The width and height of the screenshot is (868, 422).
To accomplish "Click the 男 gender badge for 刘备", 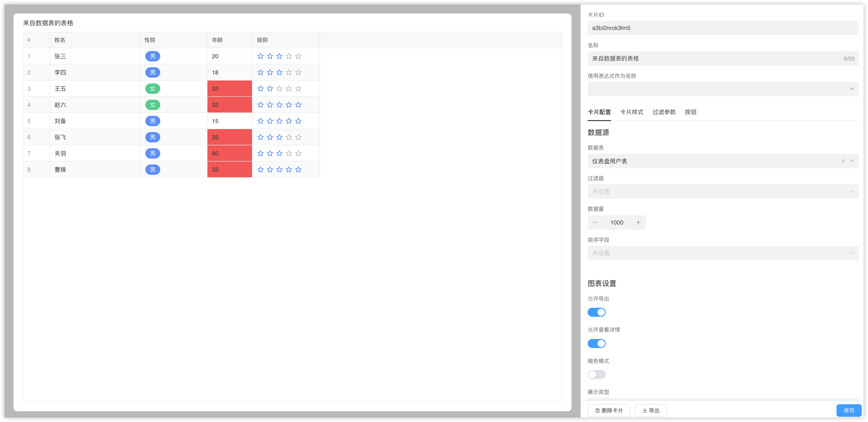I will [x=153, y=121].
